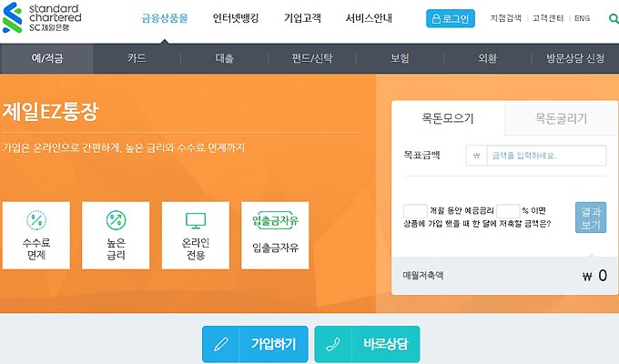Click the months (개월) input box

coord(415,211)
